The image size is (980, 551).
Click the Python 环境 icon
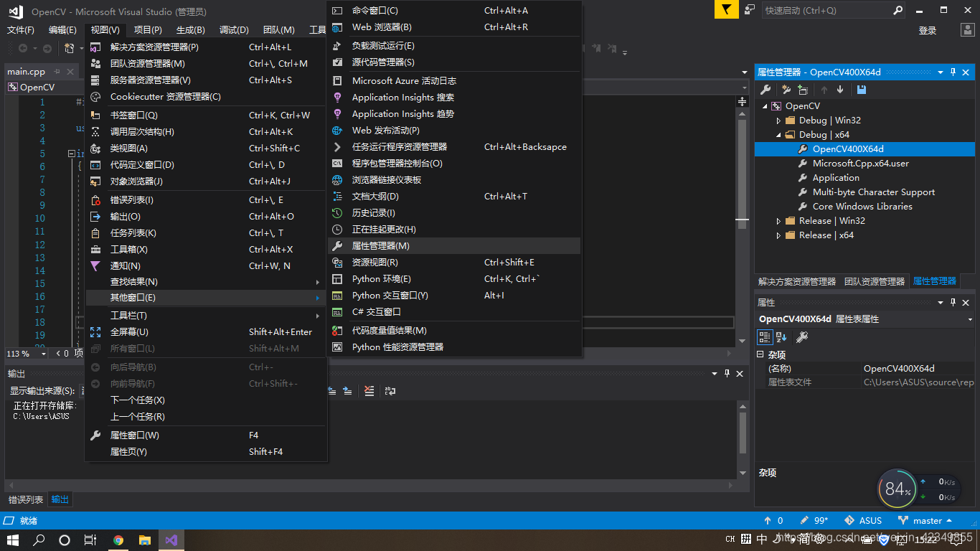click(x=337, y=278)
